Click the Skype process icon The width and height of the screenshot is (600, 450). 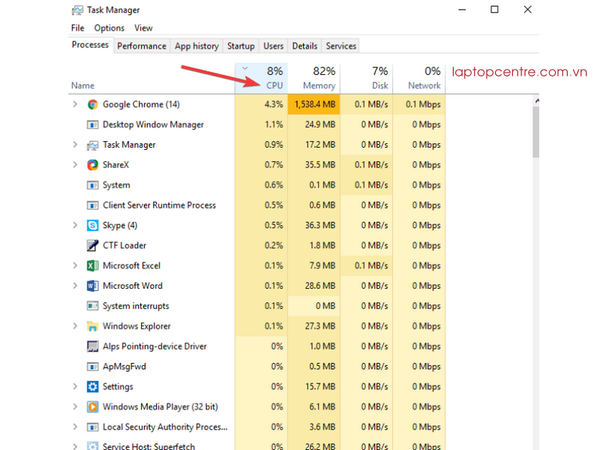click(x=93, y=225)
